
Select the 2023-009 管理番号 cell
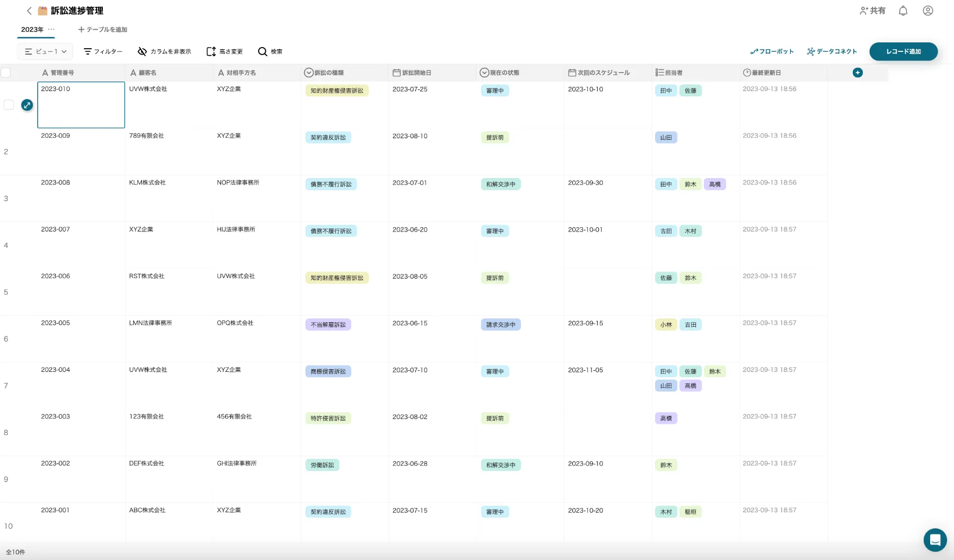81,152
